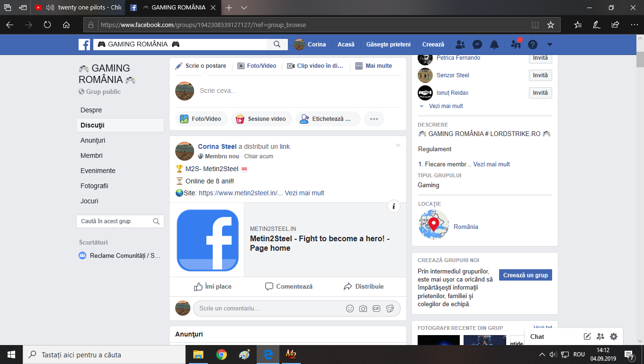The image size is (644, 364).
Task: Open Edge settings and more menu
Action: click(634, 25)
